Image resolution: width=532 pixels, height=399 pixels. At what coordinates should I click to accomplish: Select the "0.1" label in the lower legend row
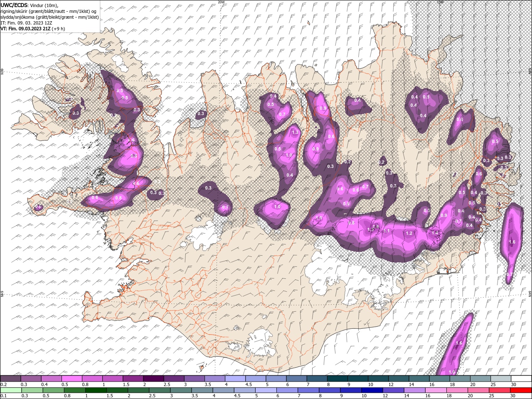point(4,396)
